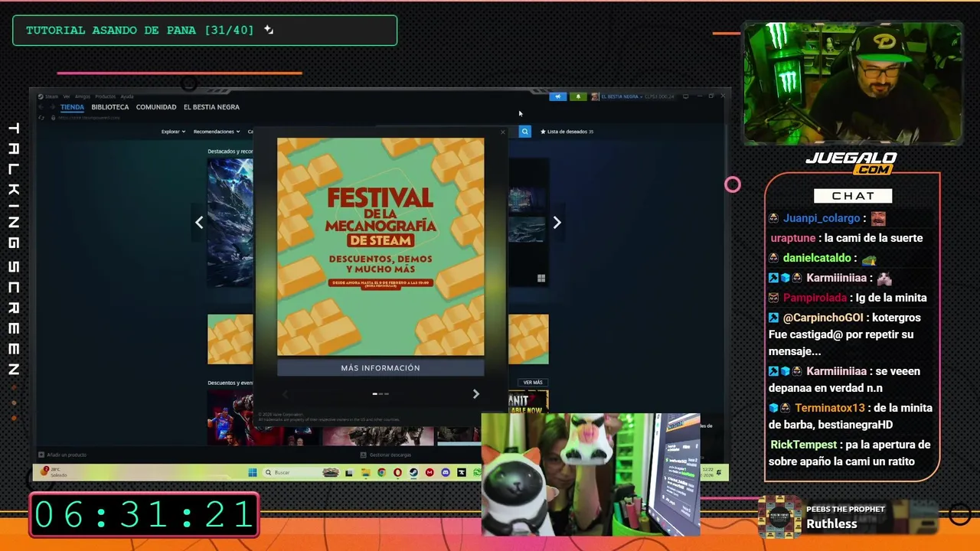Expand the Explorar dropdown

tap(173, 132)
